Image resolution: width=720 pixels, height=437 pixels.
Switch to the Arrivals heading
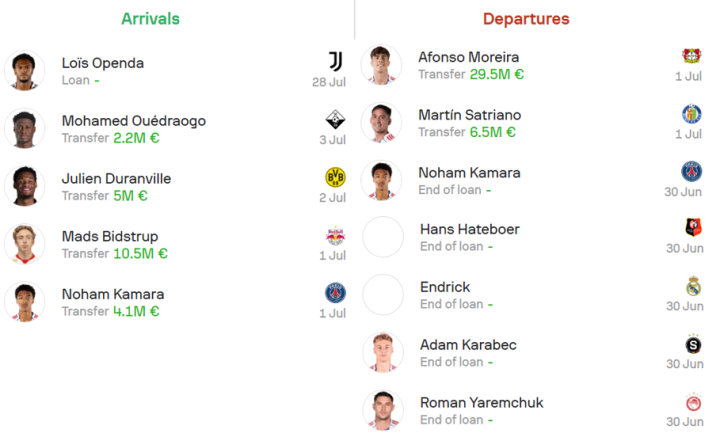pos(150,19)
